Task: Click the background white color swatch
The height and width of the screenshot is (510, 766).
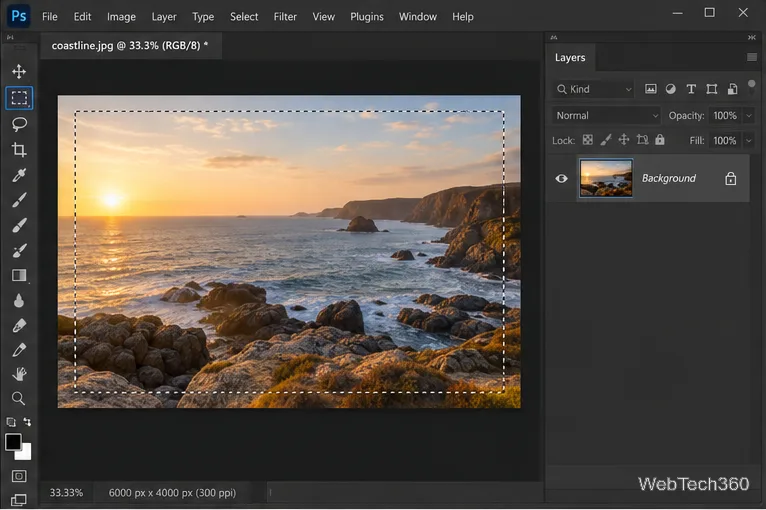Action: (24, 453)
